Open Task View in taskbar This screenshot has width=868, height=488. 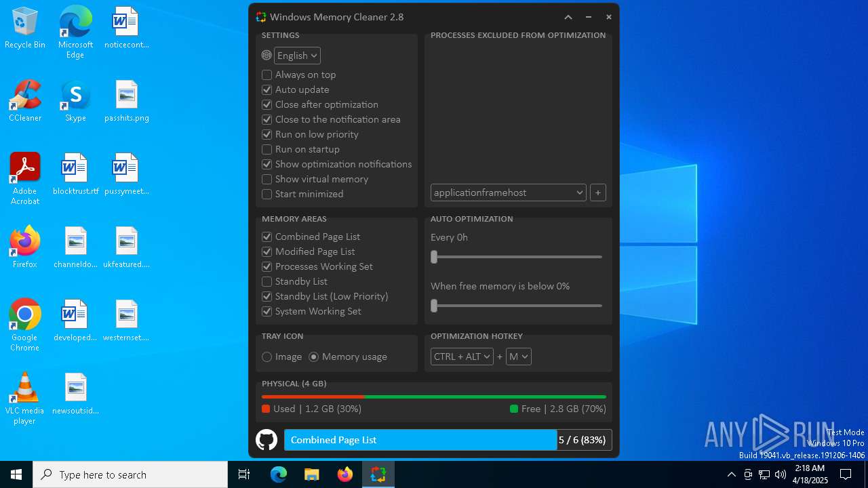244,474
